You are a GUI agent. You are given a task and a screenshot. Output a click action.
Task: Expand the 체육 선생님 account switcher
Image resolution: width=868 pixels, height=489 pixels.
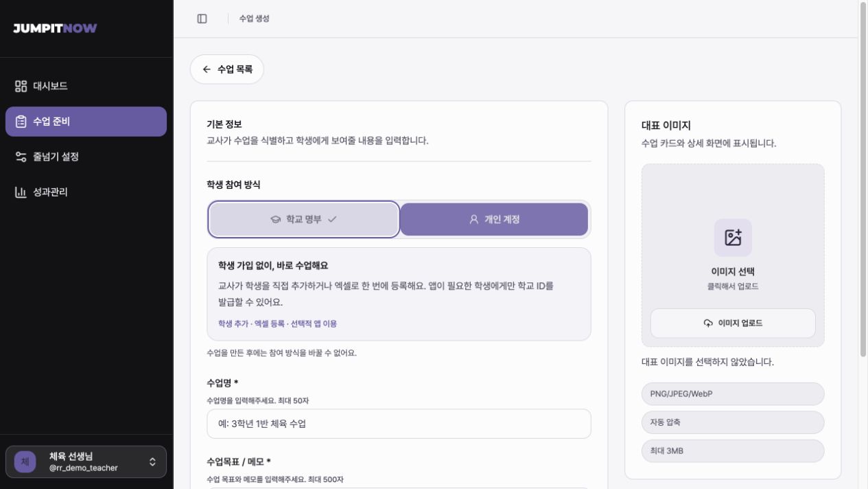(86, 462)
